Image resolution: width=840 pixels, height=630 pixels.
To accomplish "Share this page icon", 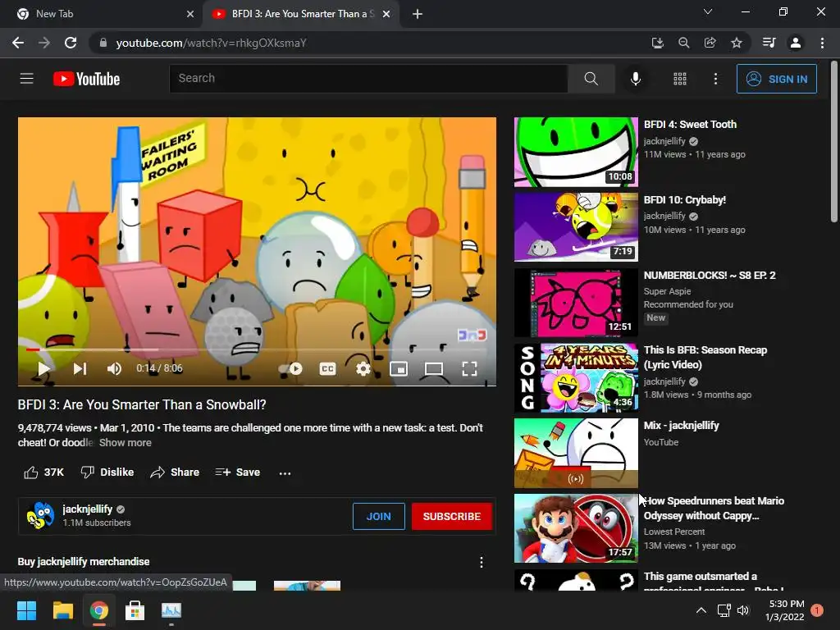I will coord(710,43).
